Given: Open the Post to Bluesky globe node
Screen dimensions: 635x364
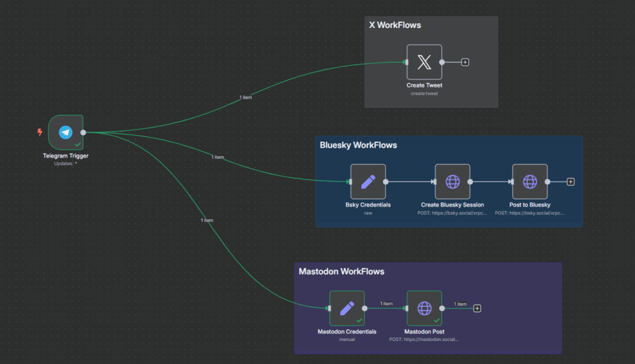Looking at the screenshot, I should pos(530,182).
